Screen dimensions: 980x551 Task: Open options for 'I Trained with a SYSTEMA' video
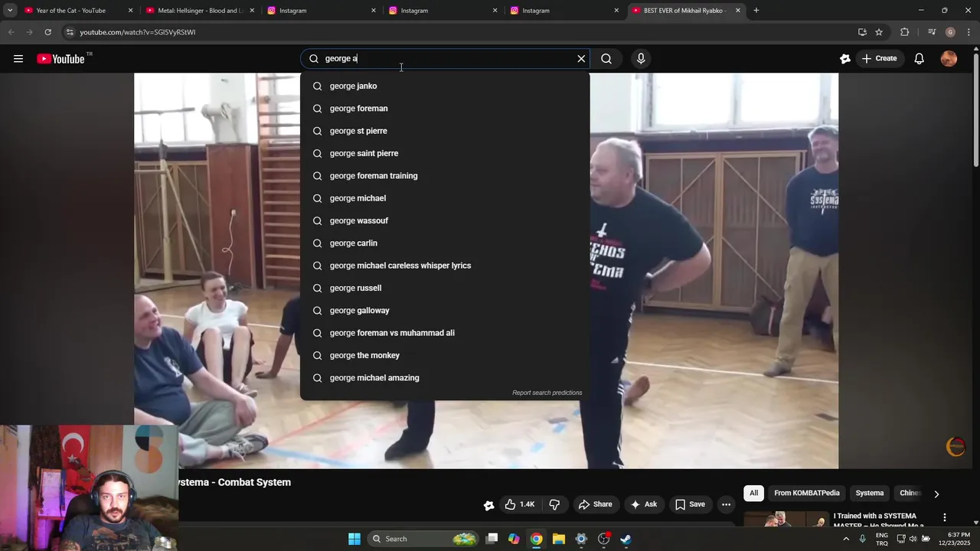(x=944, y=518)
